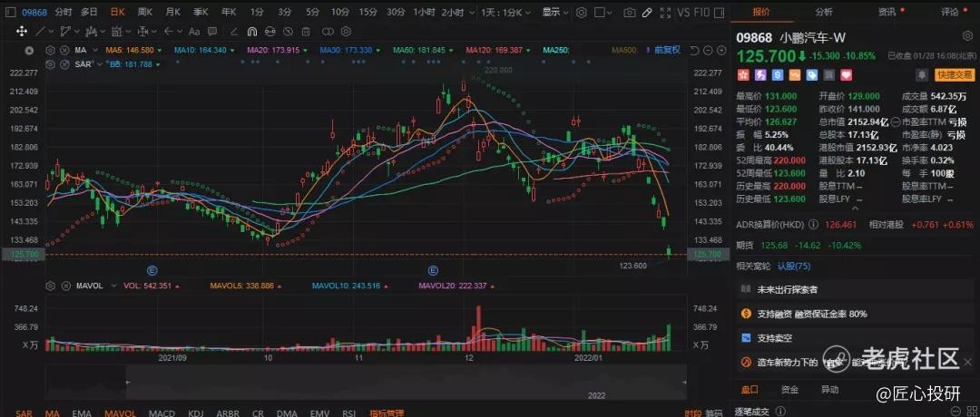The width and height of the screenshot is (980, 417).
Task: Click the camera screenshot icon
Action: point(630,12)
